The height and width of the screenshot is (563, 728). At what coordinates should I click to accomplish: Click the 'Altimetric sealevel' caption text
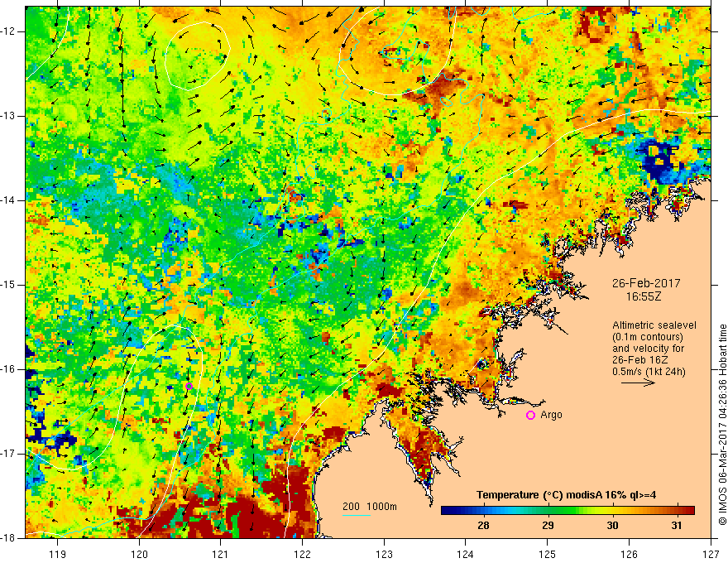click(x=654, y=325)
